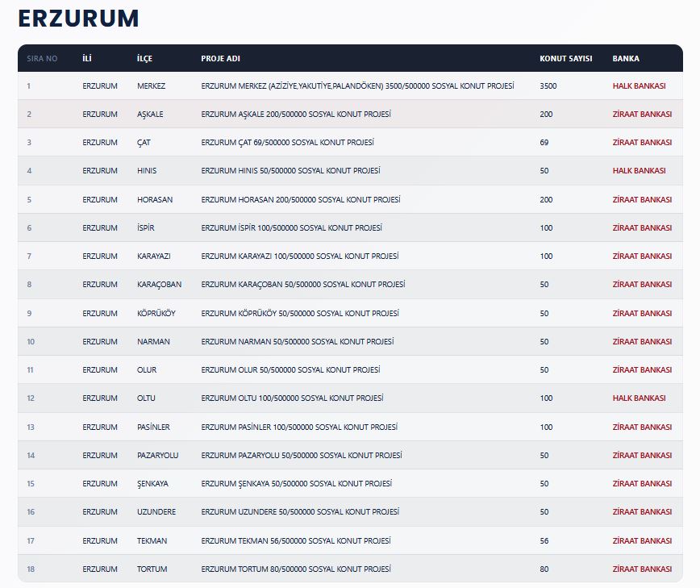The width and height of the screenshot is (700, 588).
Task: Click the İLİ column header
Action: point(87,59)
